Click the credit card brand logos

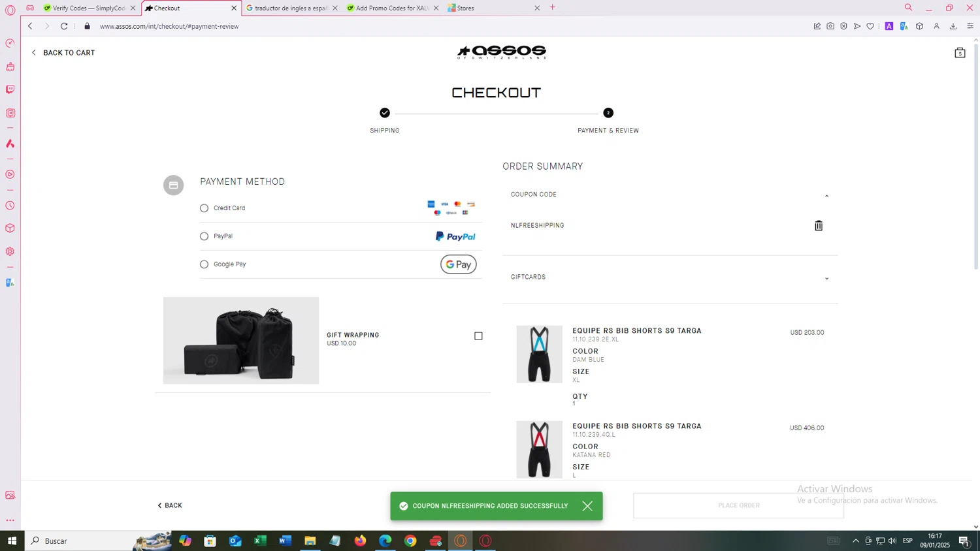(x=451, y=208)
